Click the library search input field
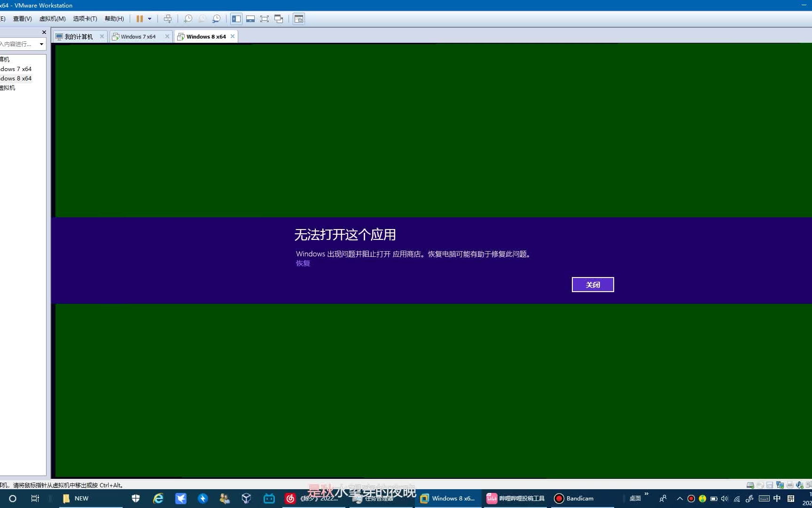This screenshot has height=508, width=812. click(18, 44)
